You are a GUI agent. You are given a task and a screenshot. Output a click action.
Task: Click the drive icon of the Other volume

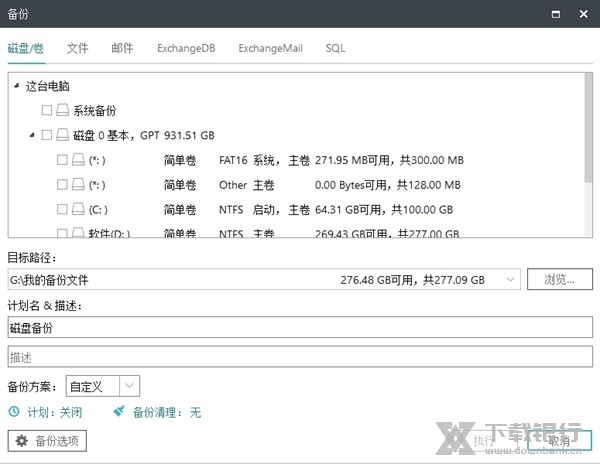[x=78, y=185]
